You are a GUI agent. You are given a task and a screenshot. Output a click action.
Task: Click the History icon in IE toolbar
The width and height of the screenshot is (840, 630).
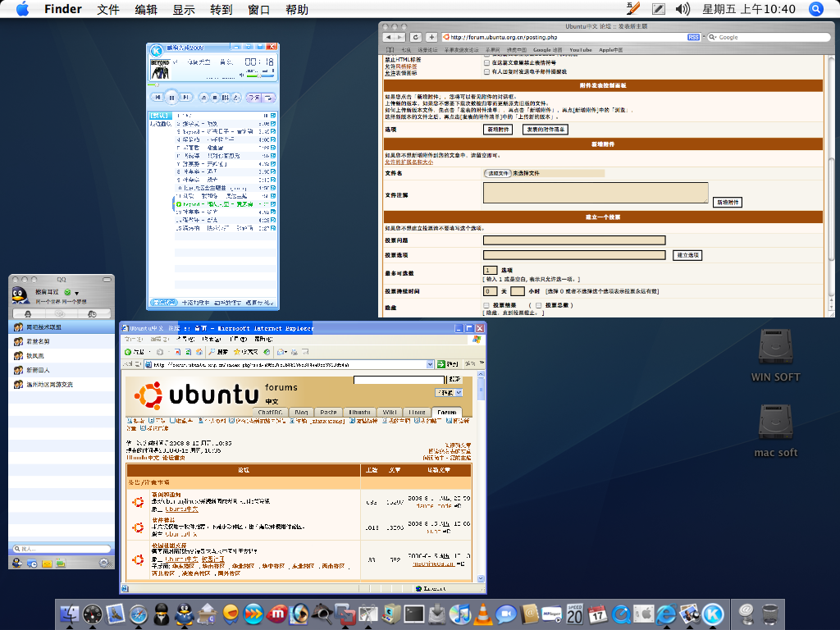267,352
